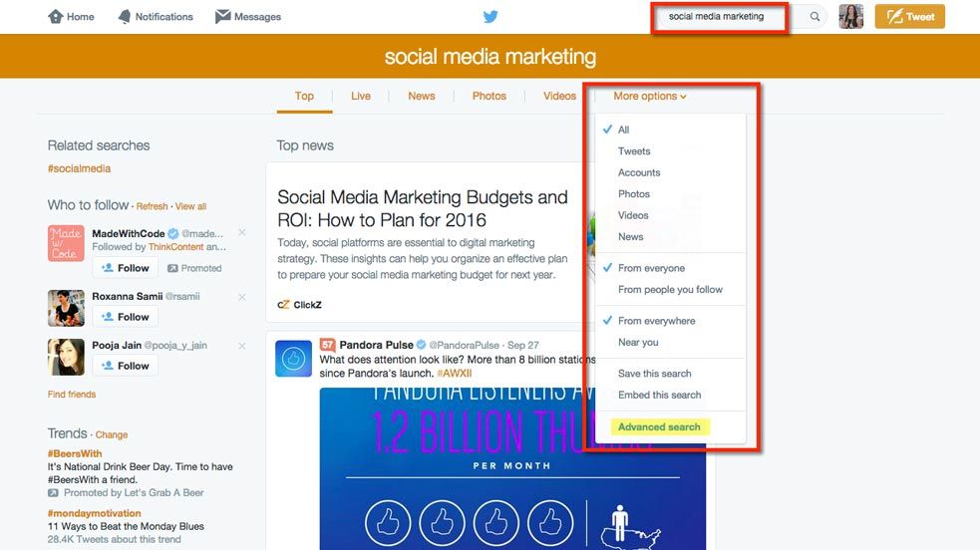
Task: Choose 'Save this search' menu entry
Action: (x=654, y=374)
